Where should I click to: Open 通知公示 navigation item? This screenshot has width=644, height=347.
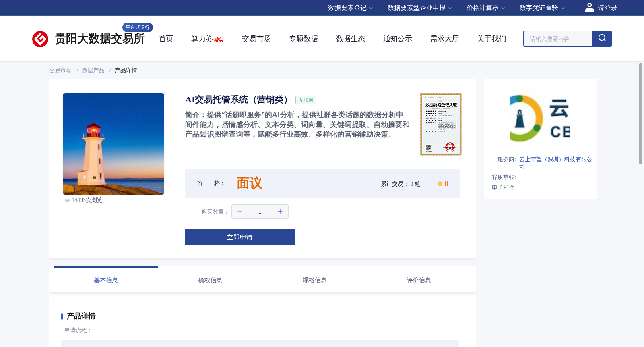tap(398, 39)
